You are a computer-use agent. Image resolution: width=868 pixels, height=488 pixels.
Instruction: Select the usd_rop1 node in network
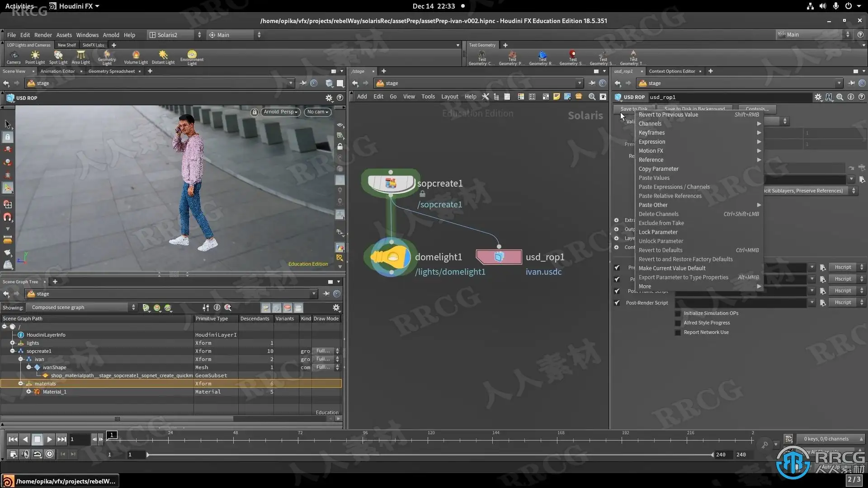(499, 257)
